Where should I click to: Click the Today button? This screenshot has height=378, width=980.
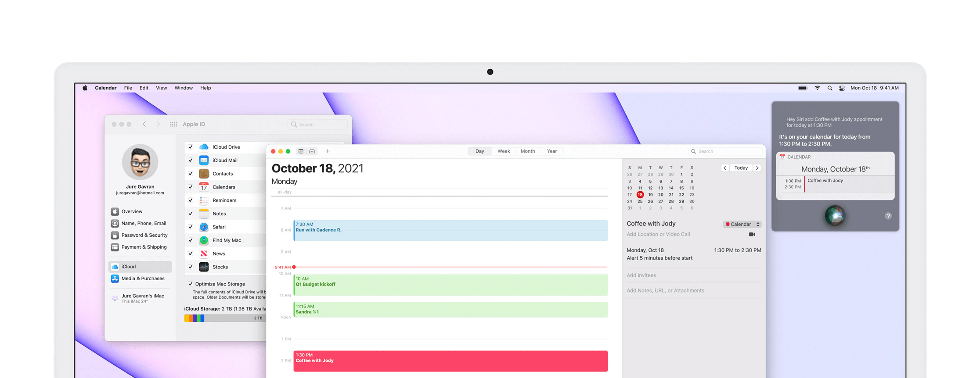click(x=741, y=168)
